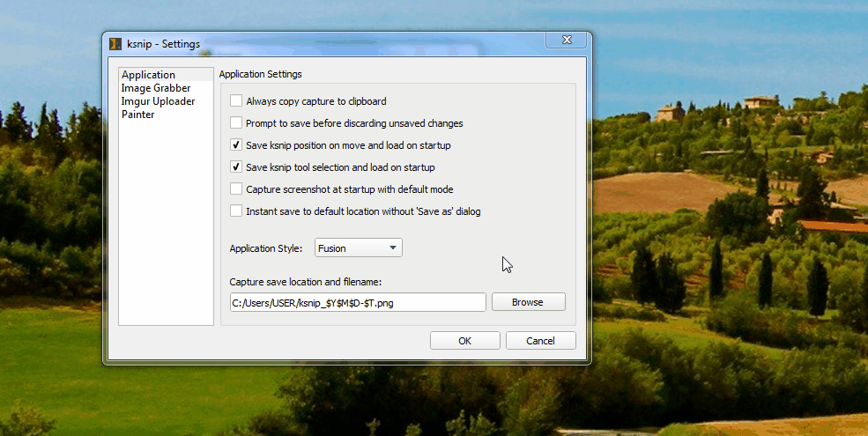
Task: Open the Application Style dropdown
Action: coord(358,248)
